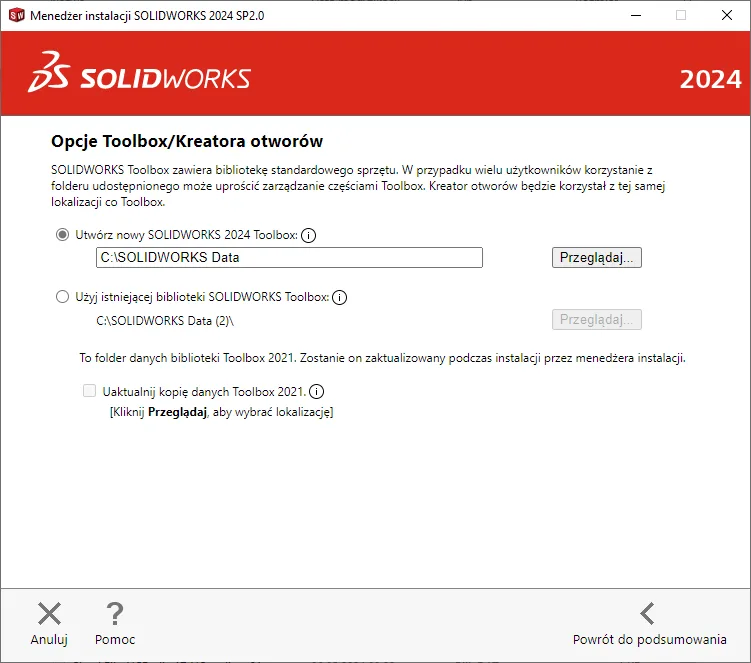
Task: Close the installation manager window
Action: click(x=727, y=15)
